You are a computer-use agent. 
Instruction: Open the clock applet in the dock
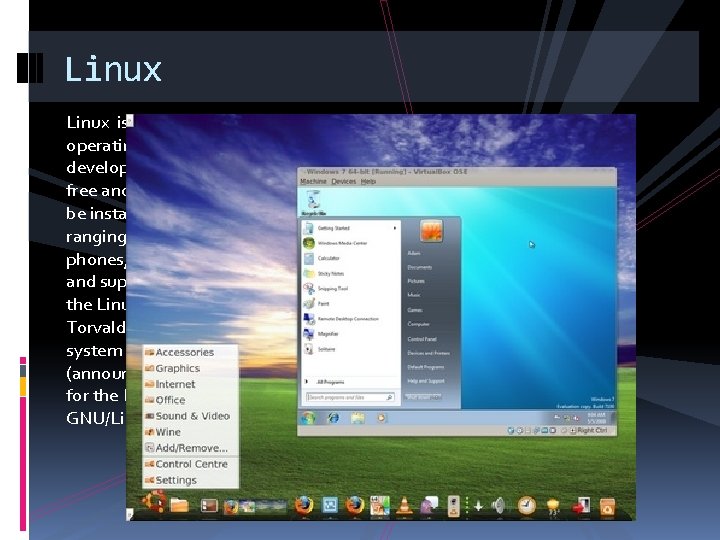pyautogui.click(x=527, y=505)
